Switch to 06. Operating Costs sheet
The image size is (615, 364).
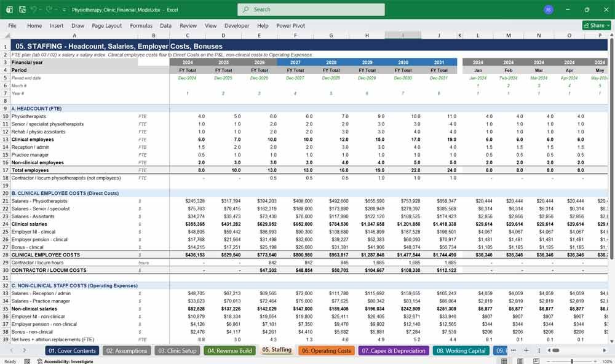[327, 350]
